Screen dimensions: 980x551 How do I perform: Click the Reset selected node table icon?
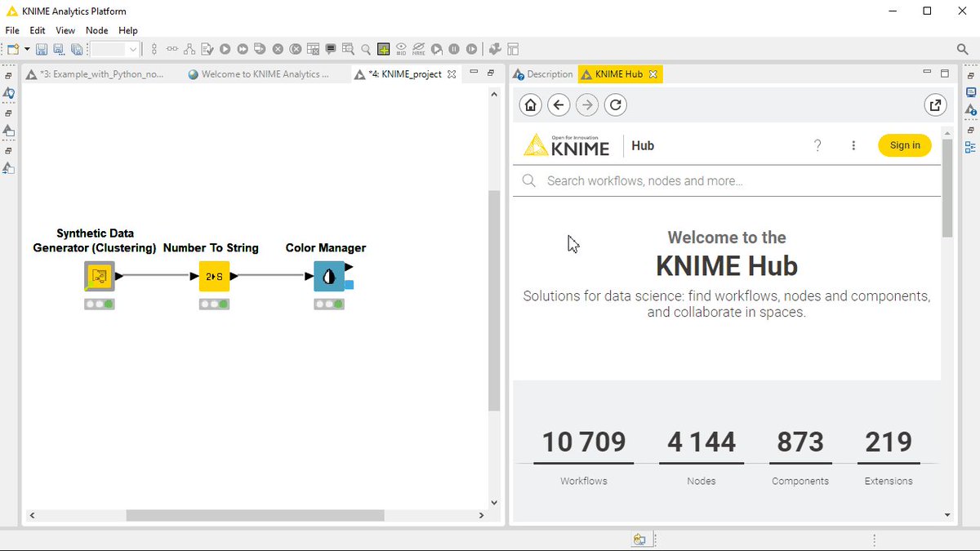(x=313, y=49)
